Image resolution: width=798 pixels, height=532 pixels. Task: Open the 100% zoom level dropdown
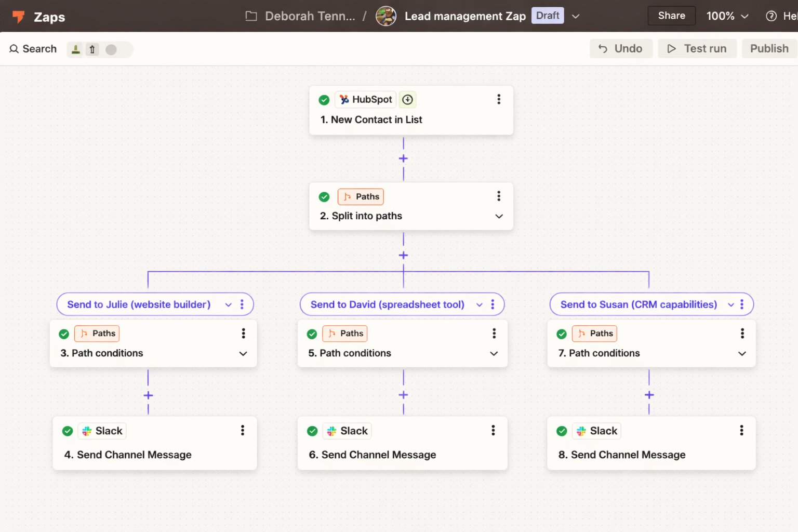point(727,16)
